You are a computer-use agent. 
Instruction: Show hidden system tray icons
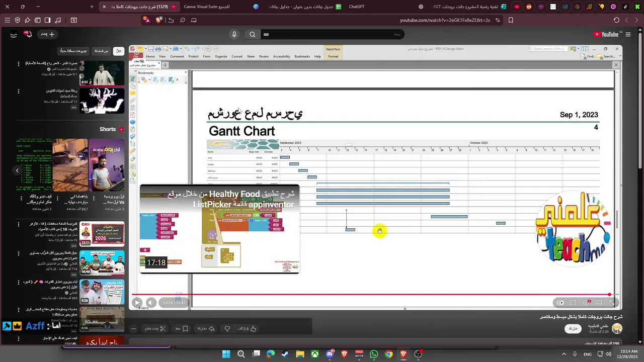563,354
